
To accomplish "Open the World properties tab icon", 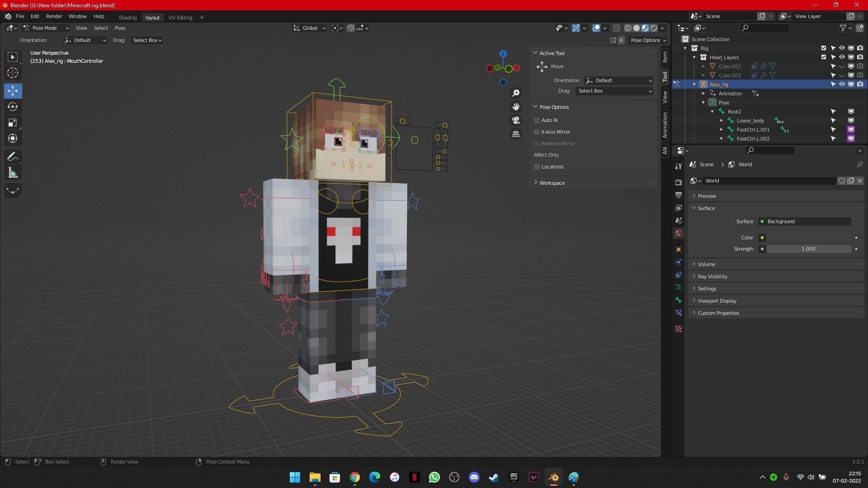I will click(679, 233).
